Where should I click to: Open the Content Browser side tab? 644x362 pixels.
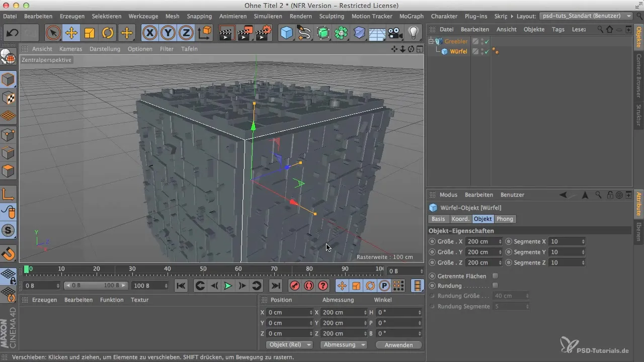pyautogui.click(x=639, y=75)
